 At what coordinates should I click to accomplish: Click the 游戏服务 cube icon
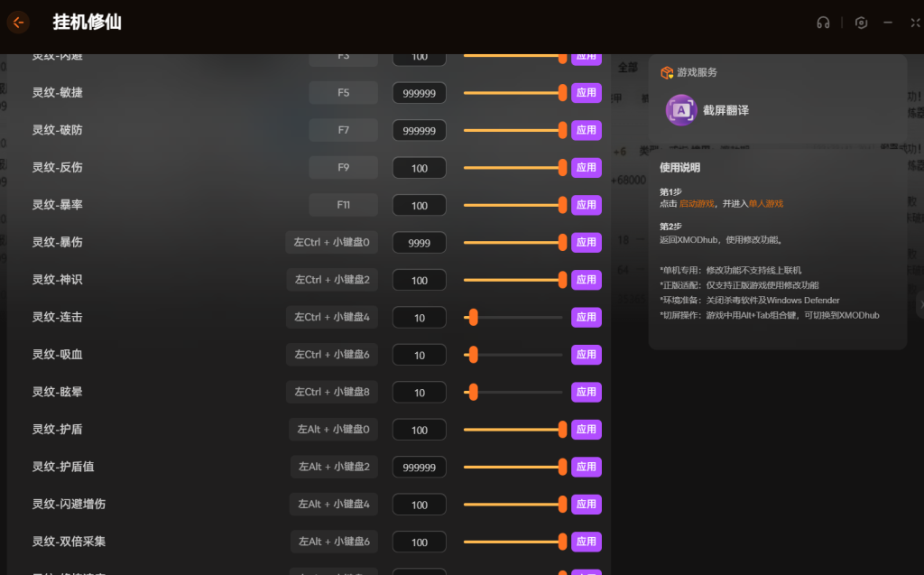[667, 73]
